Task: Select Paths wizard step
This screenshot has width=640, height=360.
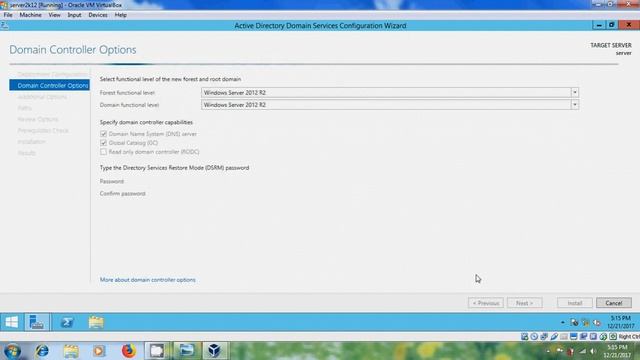Action: pyautogui.click(x=24, y=108)
